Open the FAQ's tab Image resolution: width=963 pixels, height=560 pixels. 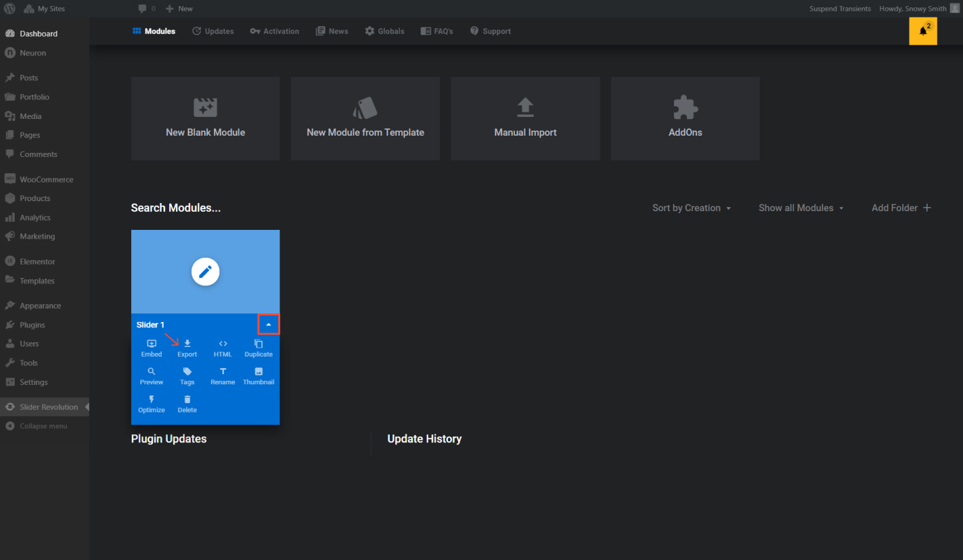[x=437, y=31]
